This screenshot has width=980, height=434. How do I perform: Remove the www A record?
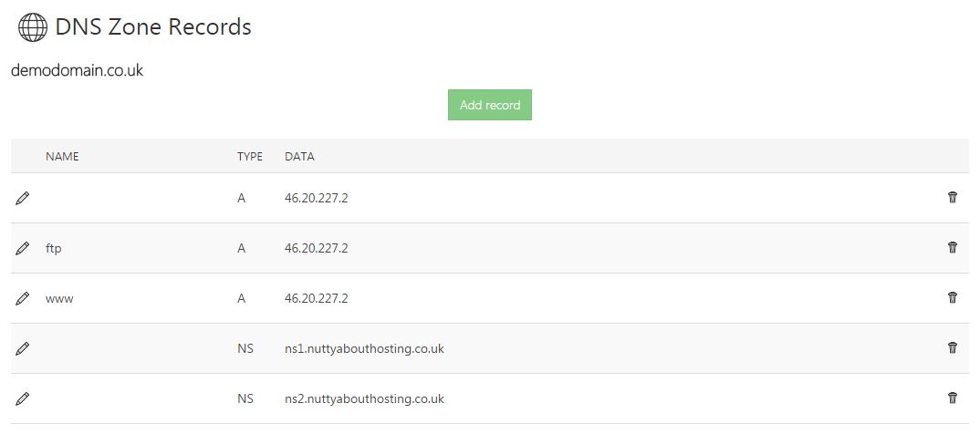(x=953, y=297)
